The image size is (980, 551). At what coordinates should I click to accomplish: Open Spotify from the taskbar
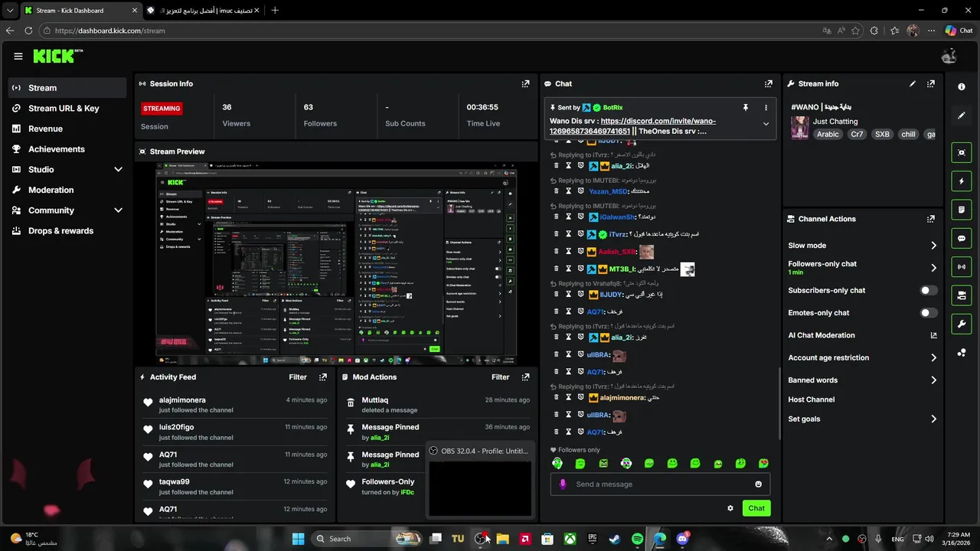(x=637, y=539)
